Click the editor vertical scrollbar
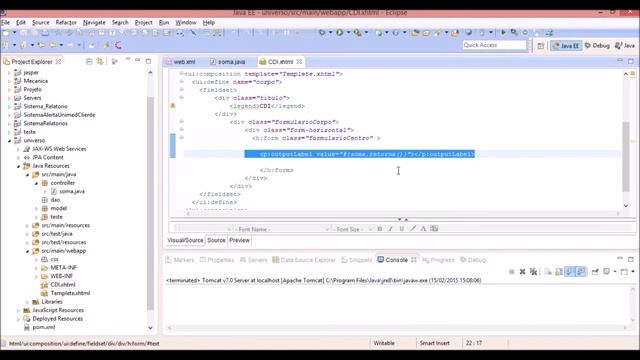 coord(626,156)
